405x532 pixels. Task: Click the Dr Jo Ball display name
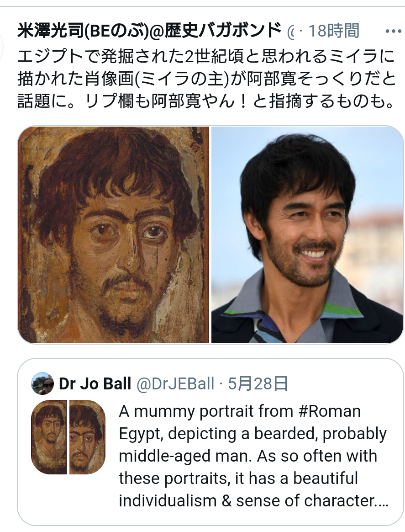(95, 384)
